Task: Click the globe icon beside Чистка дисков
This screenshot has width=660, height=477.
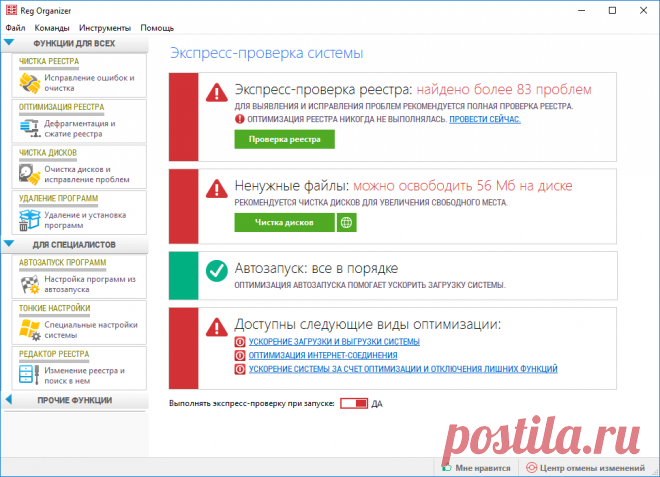Action: pos(346,222)
